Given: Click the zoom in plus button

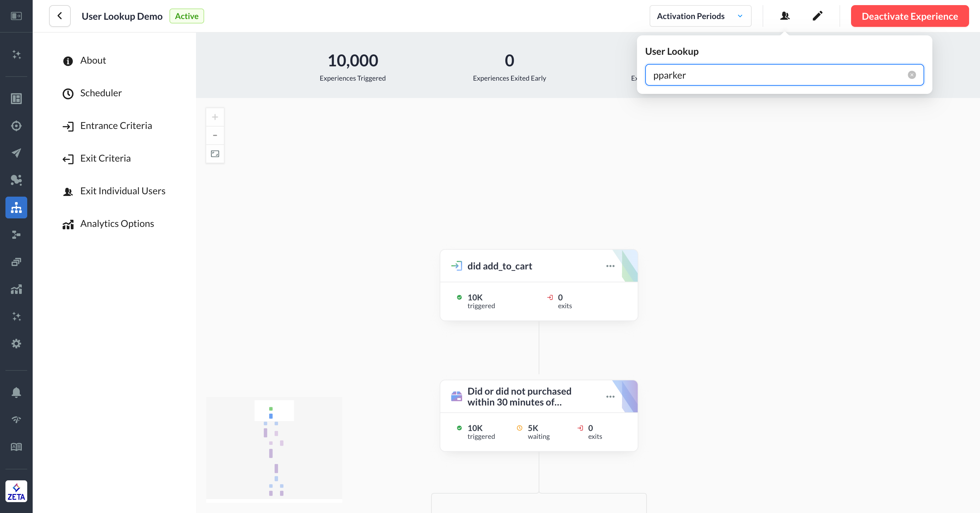Looking at the screenshot, I should click(x=215, y=117).
